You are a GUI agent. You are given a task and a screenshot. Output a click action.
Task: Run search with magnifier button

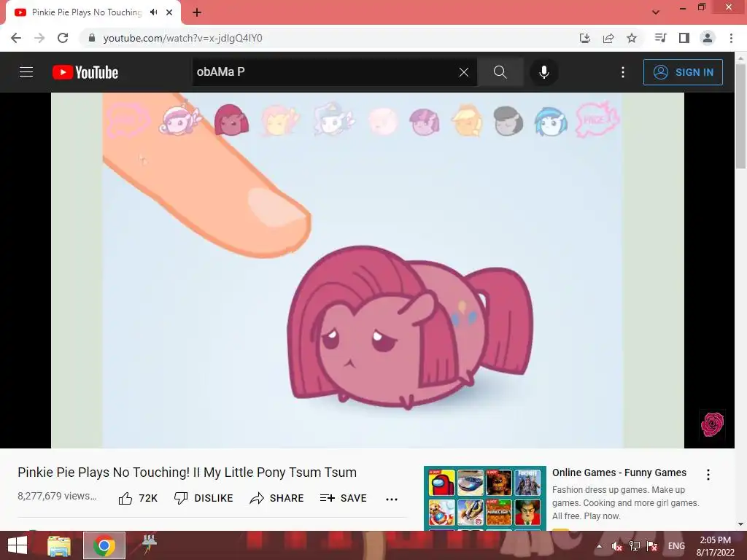500,72
